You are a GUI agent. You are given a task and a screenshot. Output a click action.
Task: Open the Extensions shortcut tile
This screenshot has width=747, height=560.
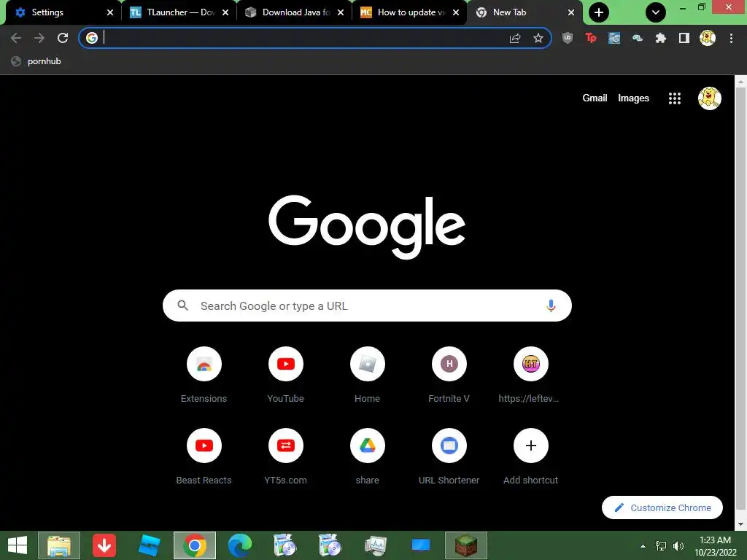coord(204,376)
